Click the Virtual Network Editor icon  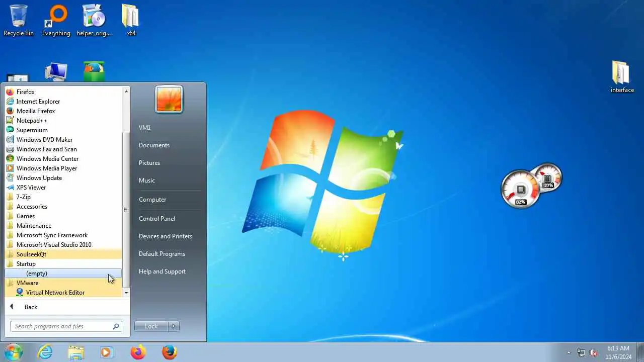pos(20,293)
